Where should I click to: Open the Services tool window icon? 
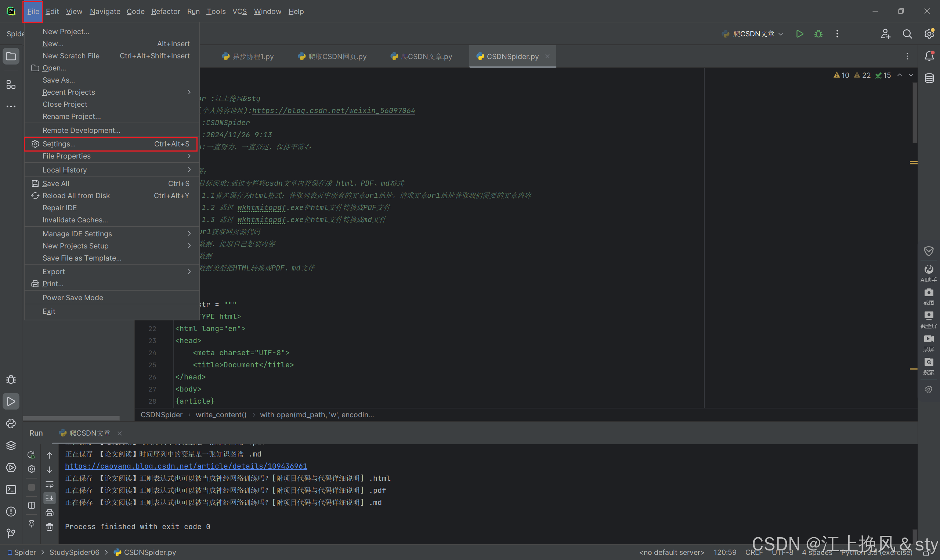11,468
